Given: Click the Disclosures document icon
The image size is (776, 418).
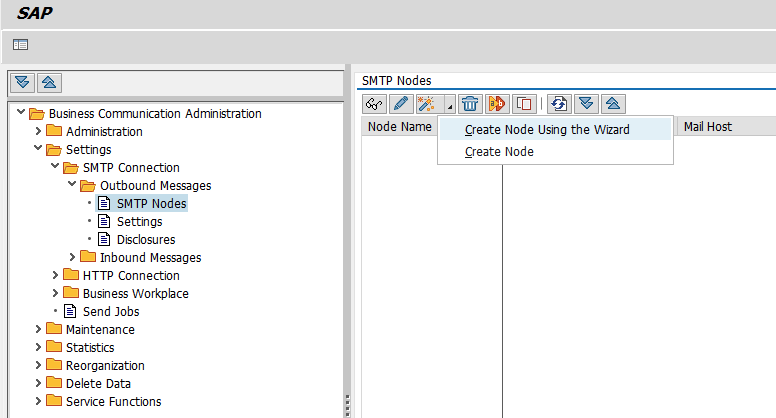Looking at the screenshot, I should [x=104, y=239].
